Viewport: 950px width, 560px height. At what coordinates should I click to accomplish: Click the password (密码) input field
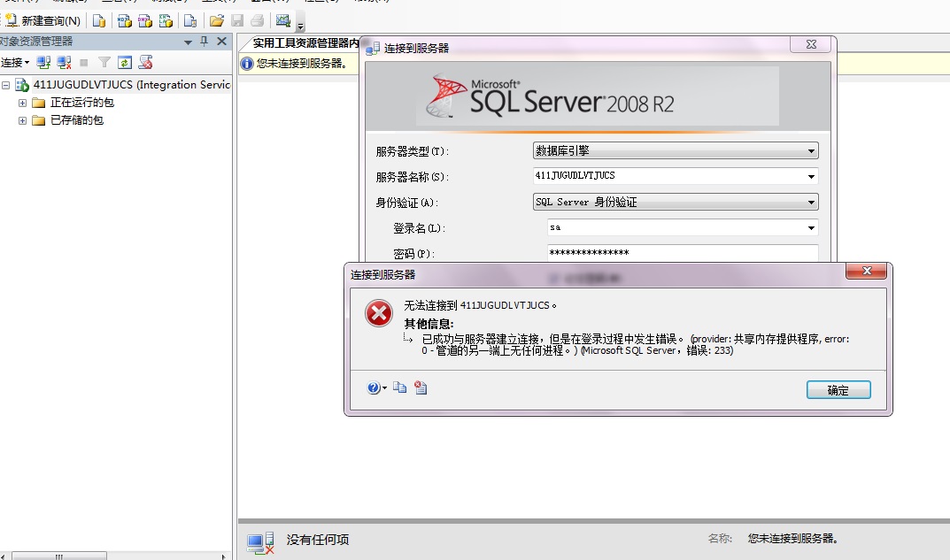683,253
